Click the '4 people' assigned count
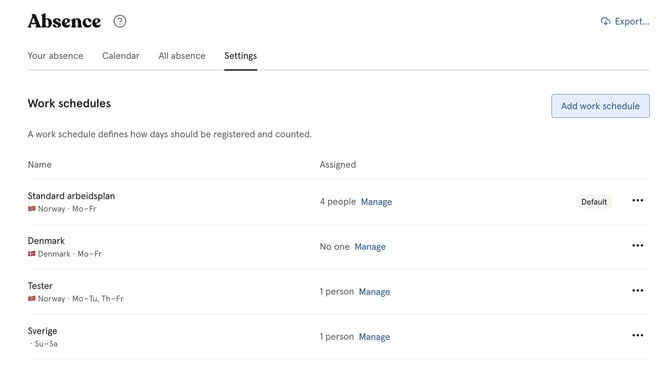 click(338, 202)
